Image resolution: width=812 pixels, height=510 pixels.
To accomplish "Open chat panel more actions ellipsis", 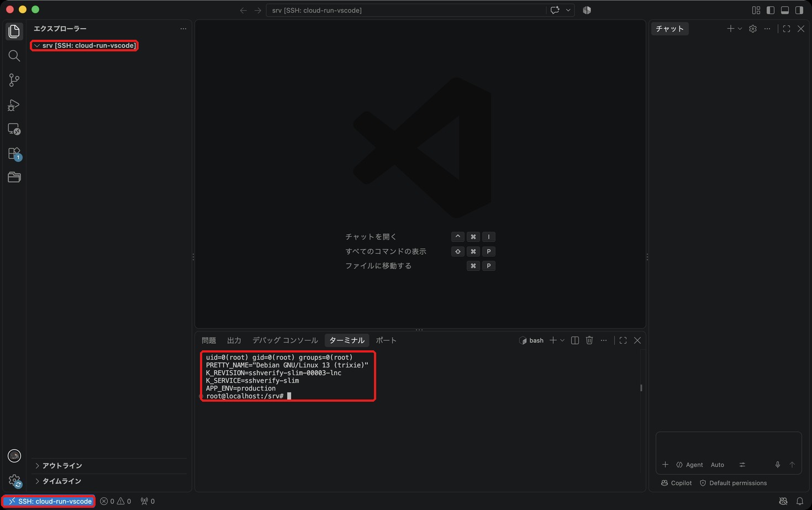I will pos(767,29).
